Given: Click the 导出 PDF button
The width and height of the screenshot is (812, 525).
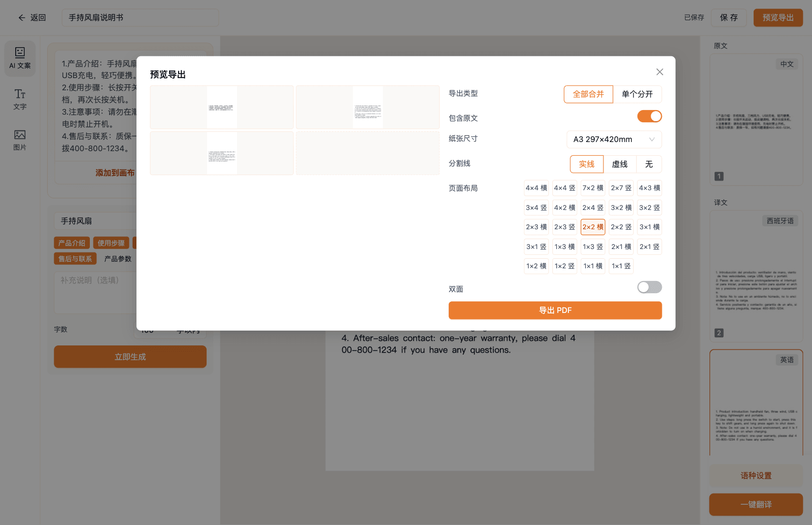Looking at the screenshot, I should [555, 310].
